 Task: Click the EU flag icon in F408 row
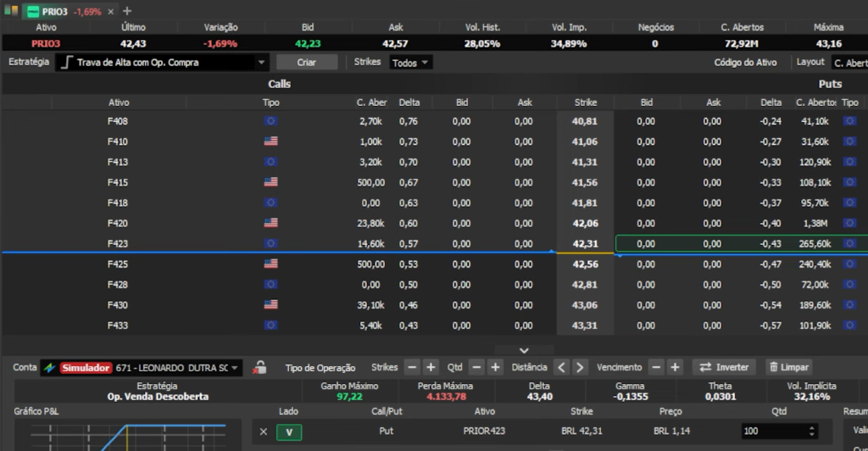pos(270,121)
